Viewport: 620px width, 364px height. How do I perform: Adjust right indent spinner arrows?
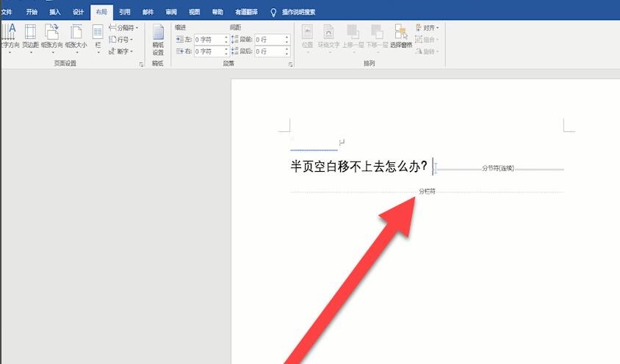point(226,51)
